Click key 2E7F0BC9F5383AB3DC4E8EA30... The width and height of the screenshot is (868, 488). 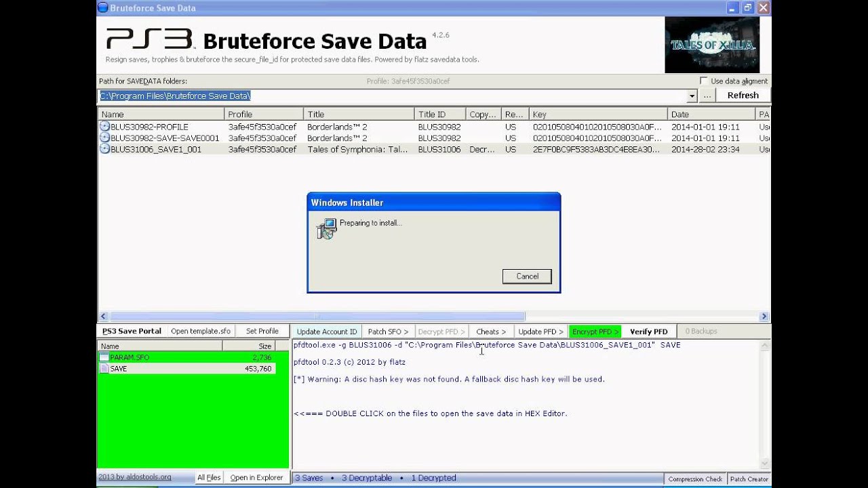click(x=596, y=149)
